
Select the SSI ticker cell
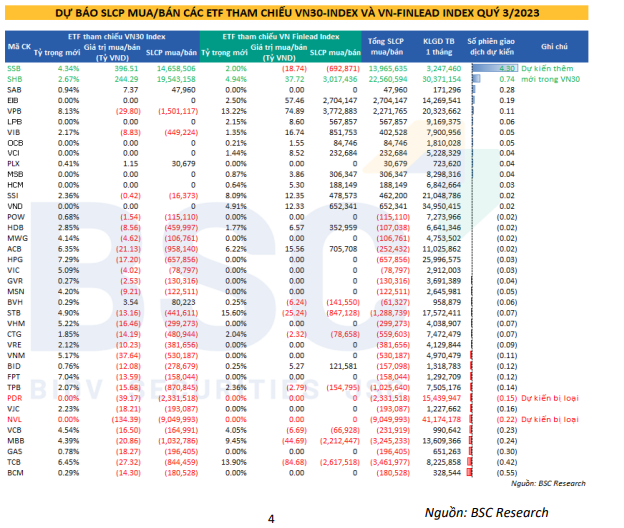coord(13,196)
